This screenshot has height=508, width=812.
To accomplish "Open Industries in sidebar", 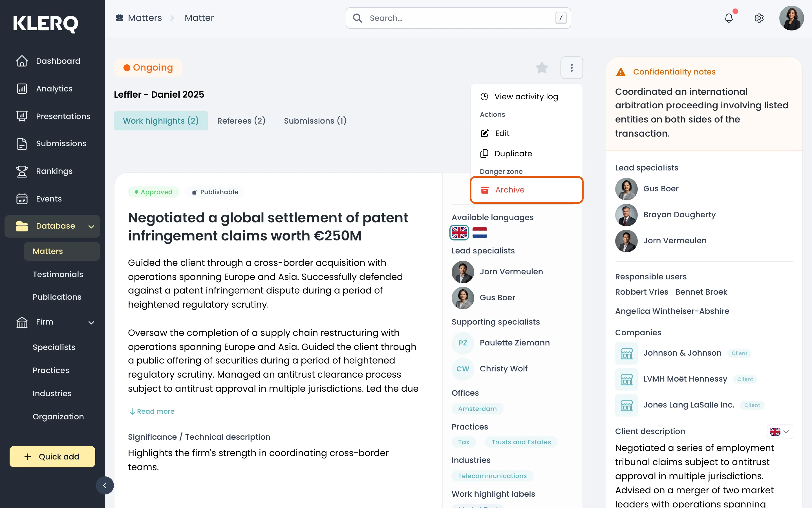I will pos(52,393).
